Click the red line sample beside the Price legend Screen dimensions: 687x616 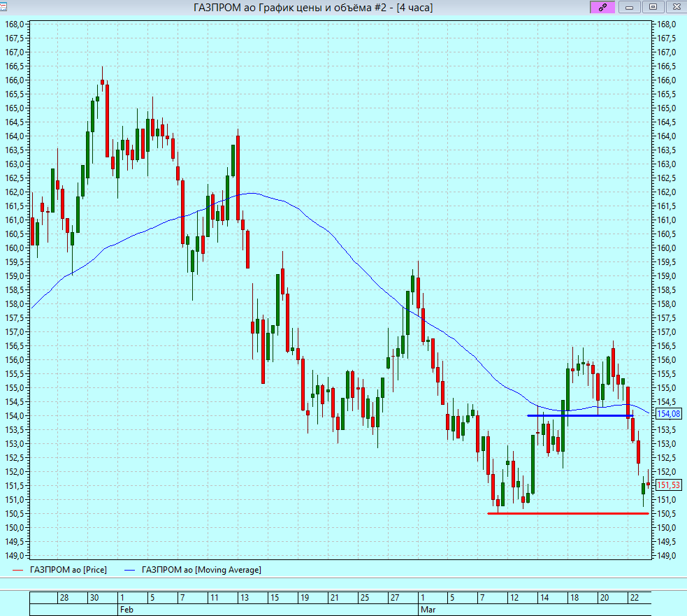[17, 571]
